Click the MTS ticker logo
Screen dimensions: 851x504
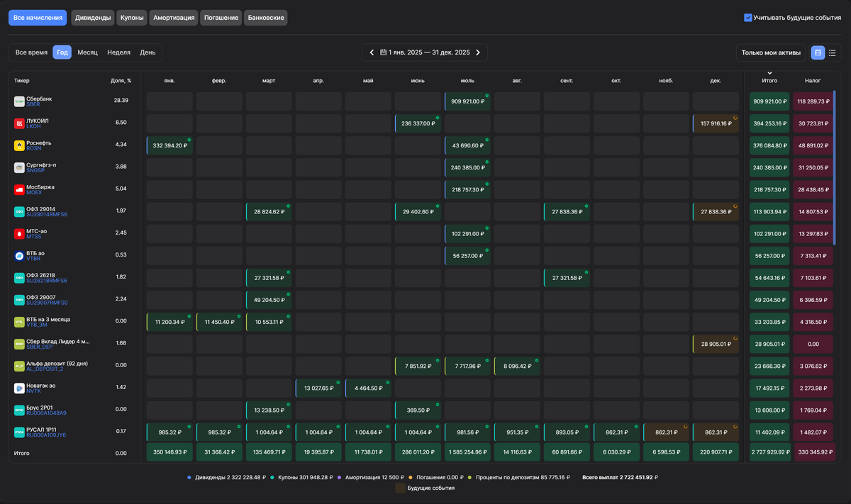click(19, 233)
